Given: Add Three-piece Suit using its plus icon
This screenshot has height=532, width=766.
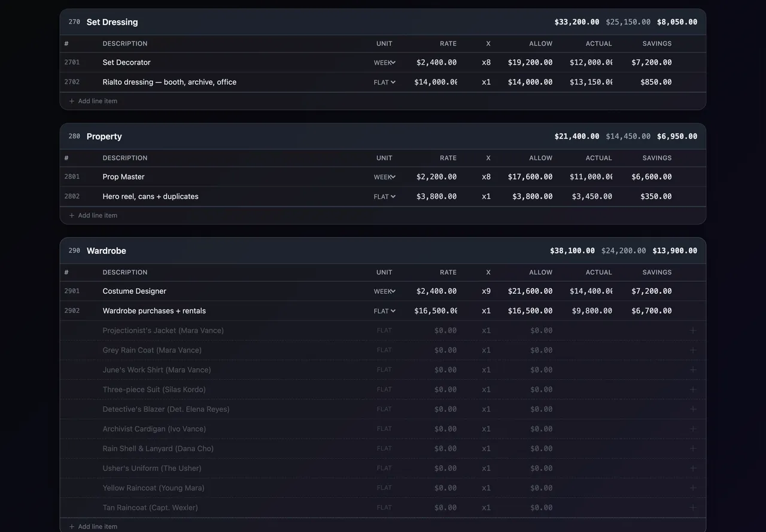Looking at the screenshot, I should (x=693, y=390).
